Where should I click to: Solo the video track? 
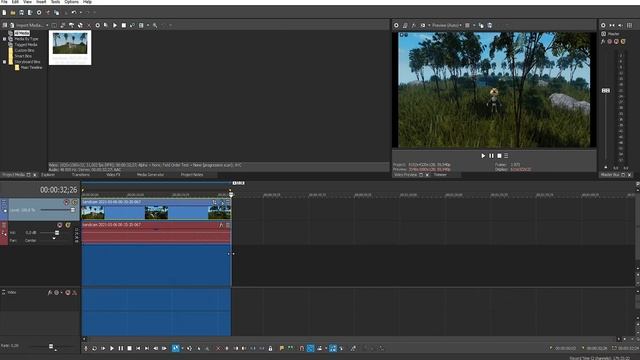click(x=74, y=202)
